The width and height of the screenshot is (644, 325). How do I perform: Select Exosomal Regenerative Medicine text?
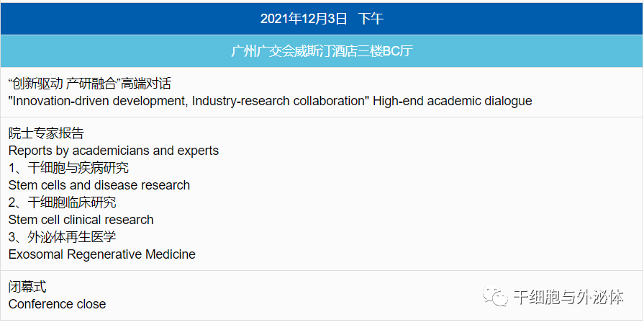click(x=102, y=254)
